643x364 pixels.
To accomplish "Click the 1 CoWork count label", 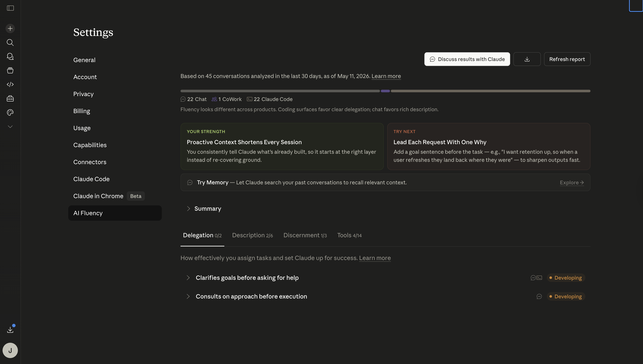I will pyautogui.click(x=226, y=99).
